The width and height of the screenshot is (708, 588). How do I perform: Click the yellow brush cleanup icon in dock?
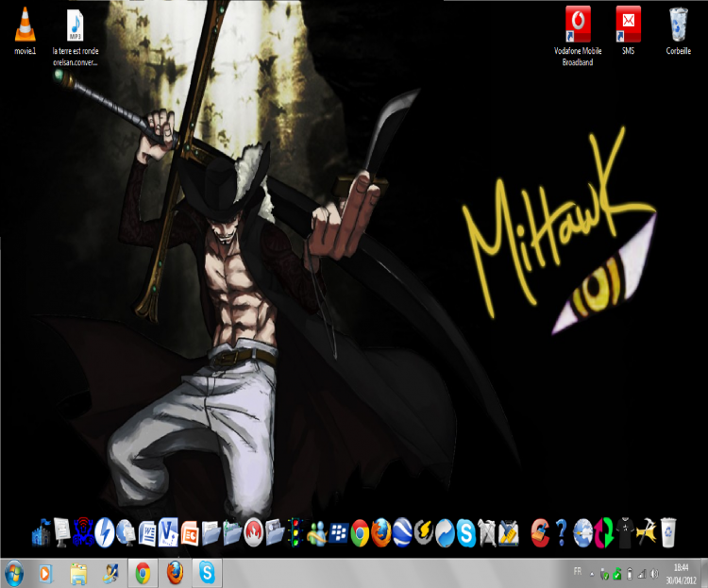click(x=509, y=533)
